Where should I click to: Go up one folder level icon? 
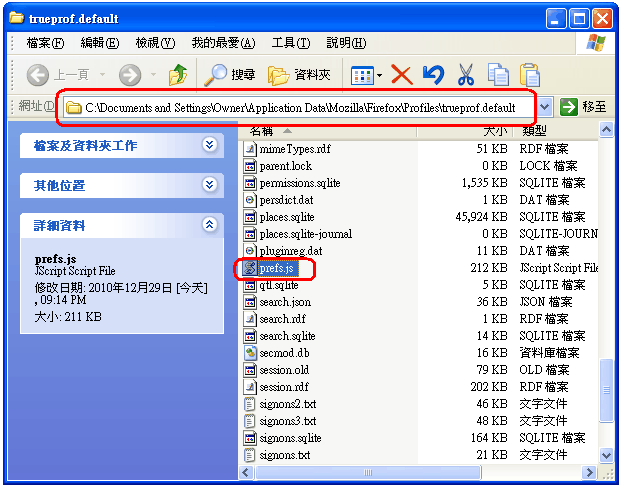[x=178, y=74]
